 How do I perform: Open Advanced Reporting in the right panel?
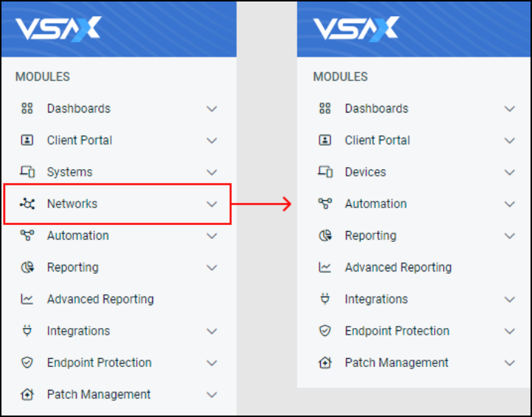pos(398,268)
